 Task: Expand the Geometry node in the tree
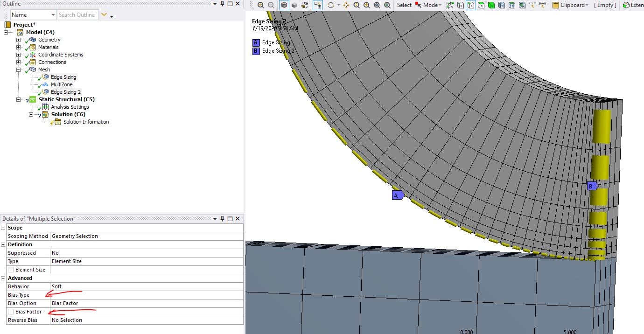19,40
